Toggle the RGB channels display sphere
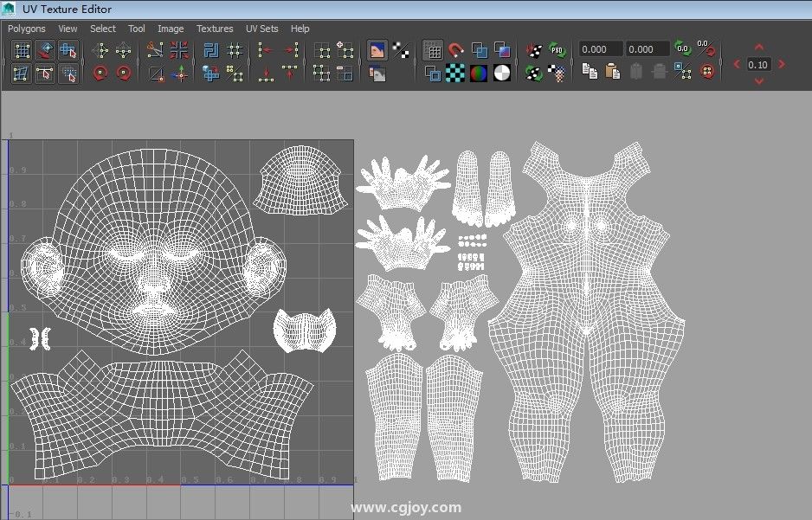The image size is (812, 520). [478, 73]
